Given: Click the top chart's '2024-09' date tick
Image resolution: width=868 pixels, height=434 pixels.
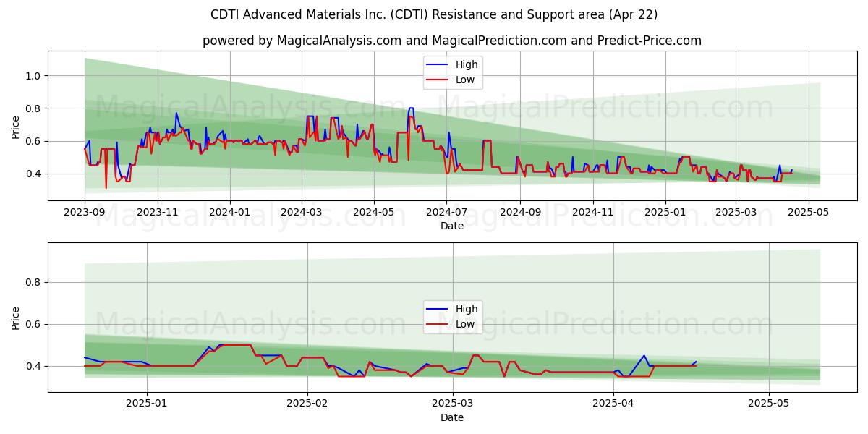Looking at the screenshot, I should click(520, 213).
